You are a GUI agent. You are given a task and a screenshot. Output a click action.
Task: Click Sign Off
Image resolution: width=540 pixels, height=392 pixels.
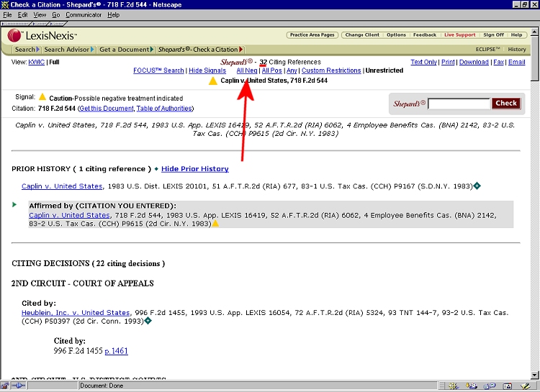click(x=493, y=35)
